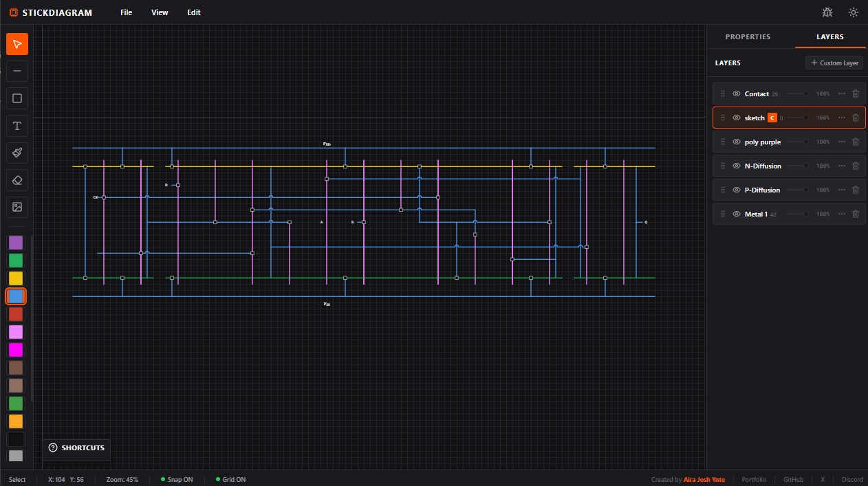Toggle light theme with sun icon
Viewport: 868px width, 486px height.
pyautogui.click(x=854, y=12)
